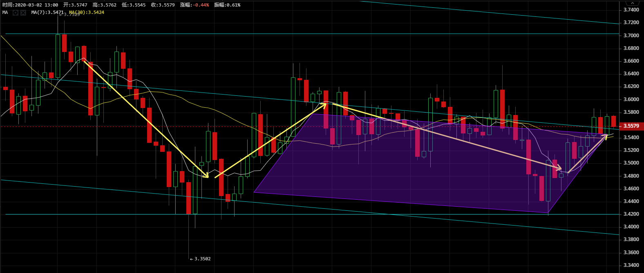644x273 pixels.
Task: Click the open price 开:3.5747
Action: (x=75, y=5)
